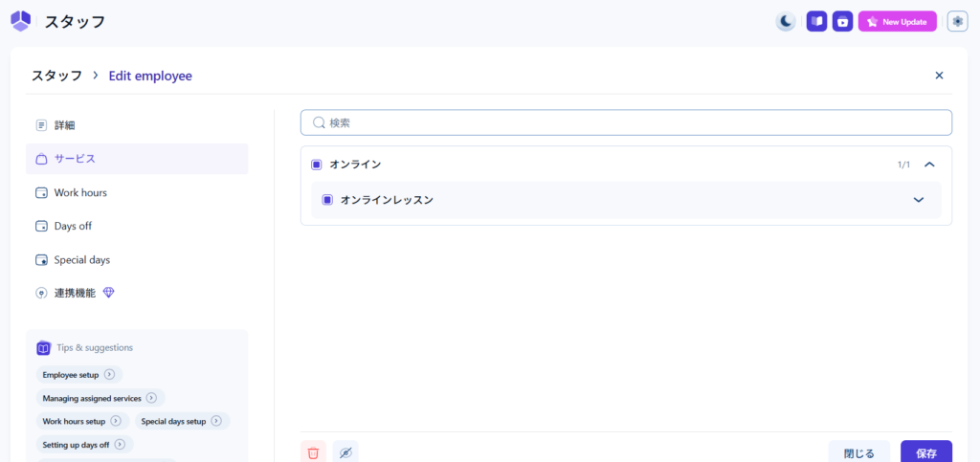Uncheck the オンラインレッスン service checkbox
Image resolution: width=980 pixels, height=462 pixels.
[327, 200]
